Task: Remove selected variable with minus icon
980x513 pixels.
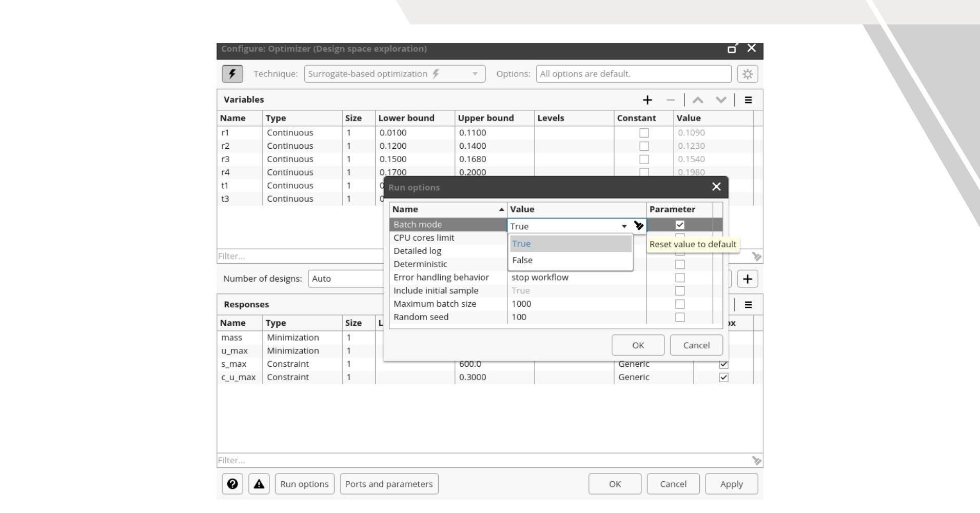Action: tap(670, 100)
